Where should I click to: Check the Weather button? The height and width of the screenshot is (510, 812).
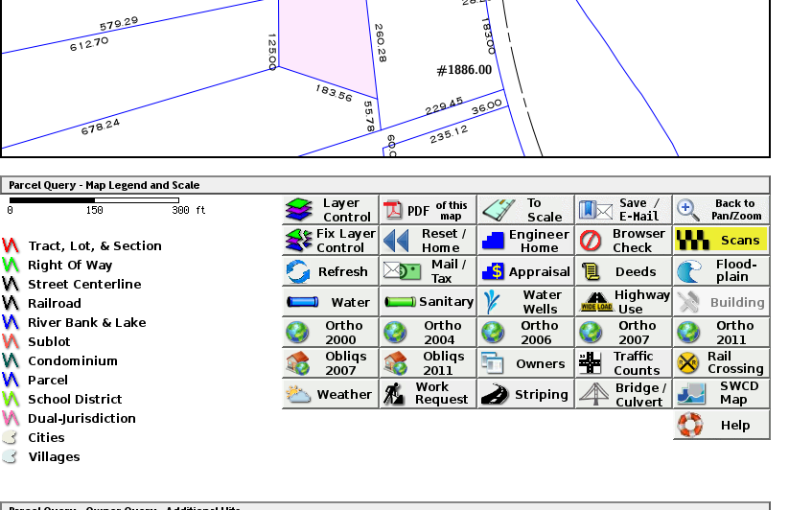(331, 393)
